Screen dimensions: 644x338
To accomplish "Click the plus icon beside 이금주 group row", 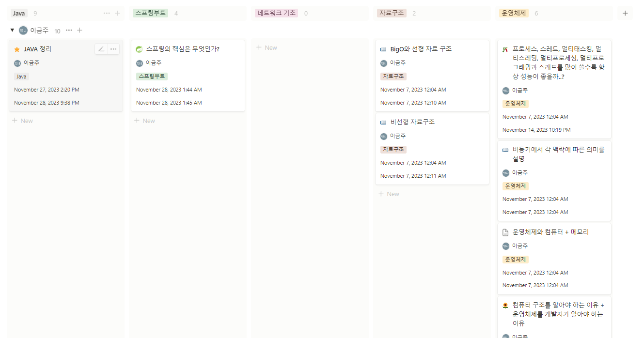I will coord(80,31).
